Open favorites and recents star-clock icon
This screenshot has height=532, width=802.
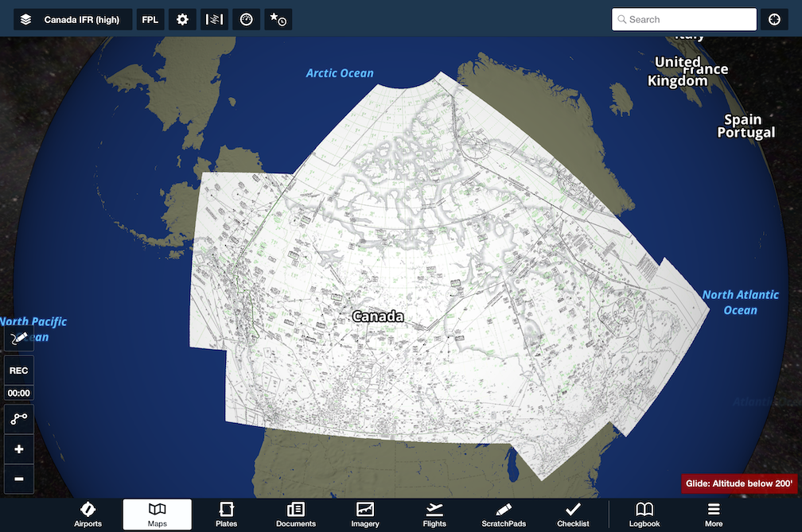(x=277, y=19)
